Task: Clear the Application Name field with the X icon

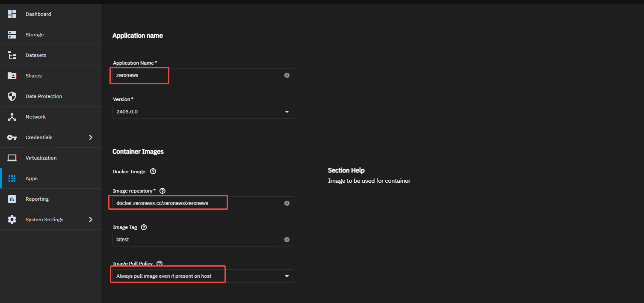Action: [287, 75]
